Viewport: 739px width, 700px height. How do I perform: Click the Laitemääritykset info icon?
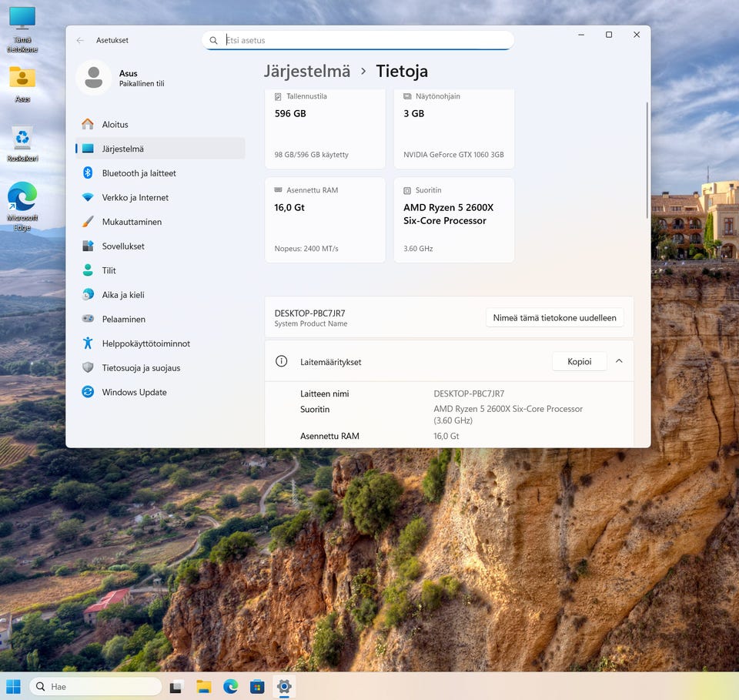pyautogui.click(x=282, y=361)
